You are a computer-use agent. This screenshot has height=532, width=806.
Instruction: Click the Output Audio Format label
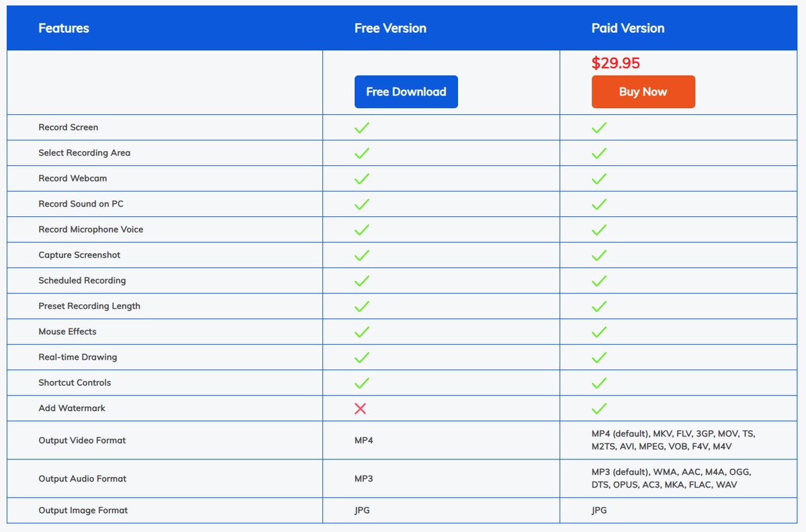pos(83,479)
